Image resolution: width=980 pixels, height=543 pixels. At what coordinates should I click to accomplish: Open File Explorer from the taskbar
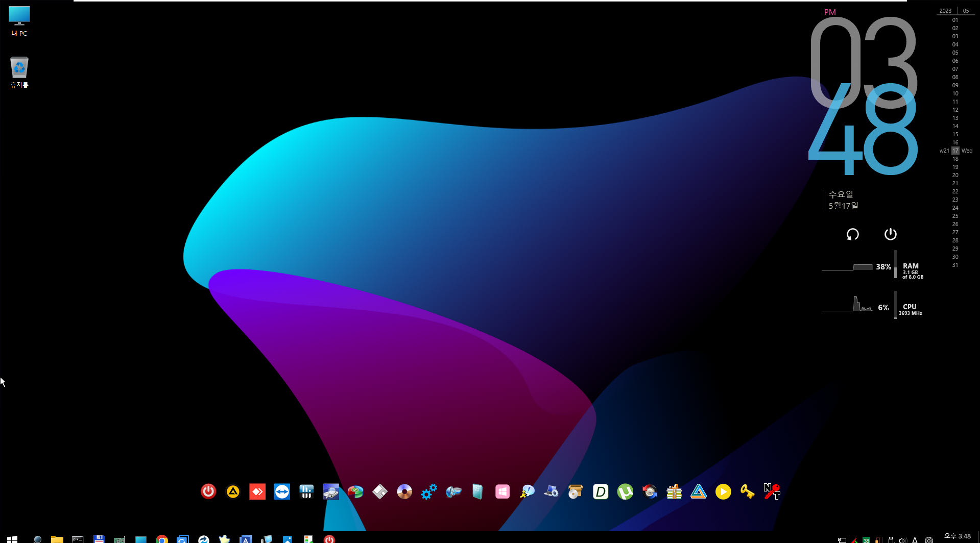pos(57,539)
